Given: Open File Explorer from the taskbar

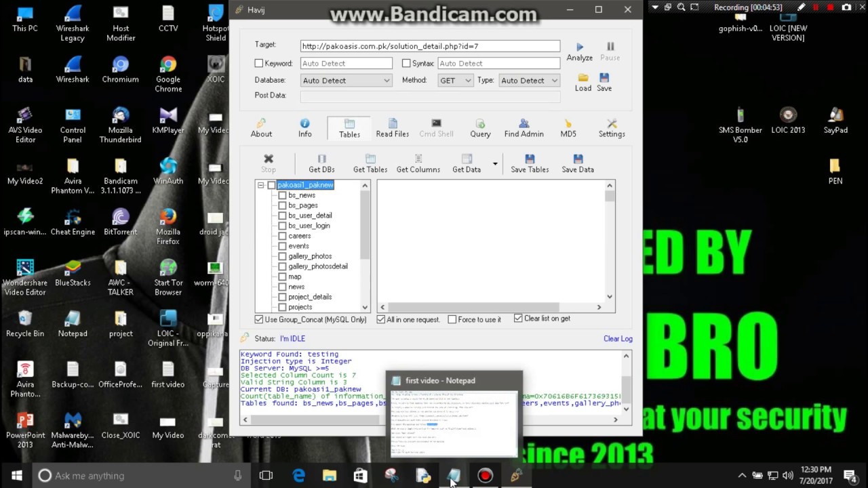Looking at the screenshot, I should click(x=330, y=476).
